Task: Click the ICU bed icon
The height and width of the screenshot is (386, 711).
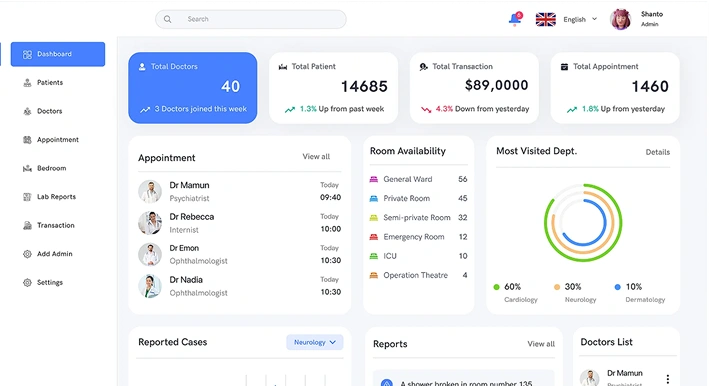Action: [x=374, y=256]
